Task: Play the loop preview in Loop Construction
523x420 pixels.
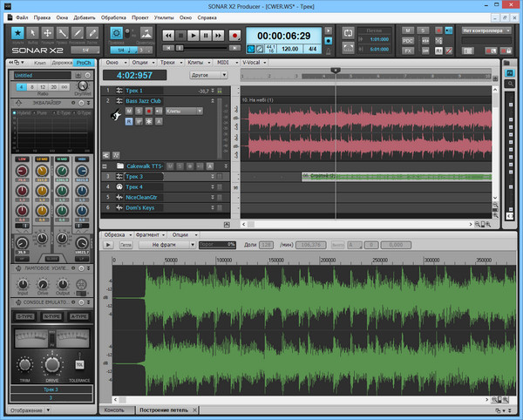Action: click(110, 246)
